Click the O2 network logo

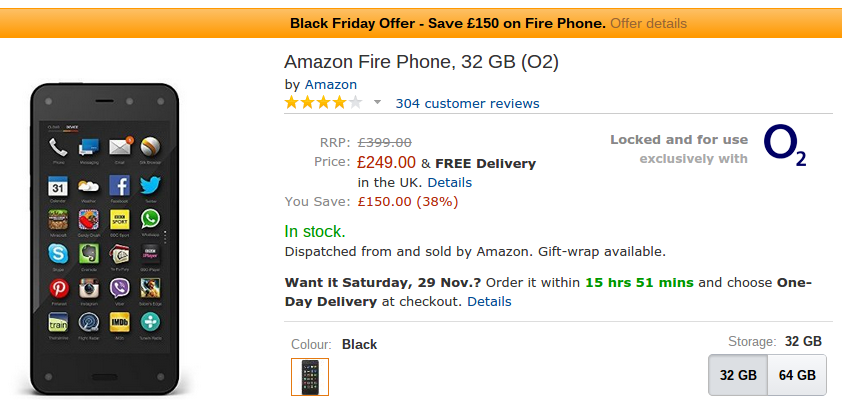(785, 146)
